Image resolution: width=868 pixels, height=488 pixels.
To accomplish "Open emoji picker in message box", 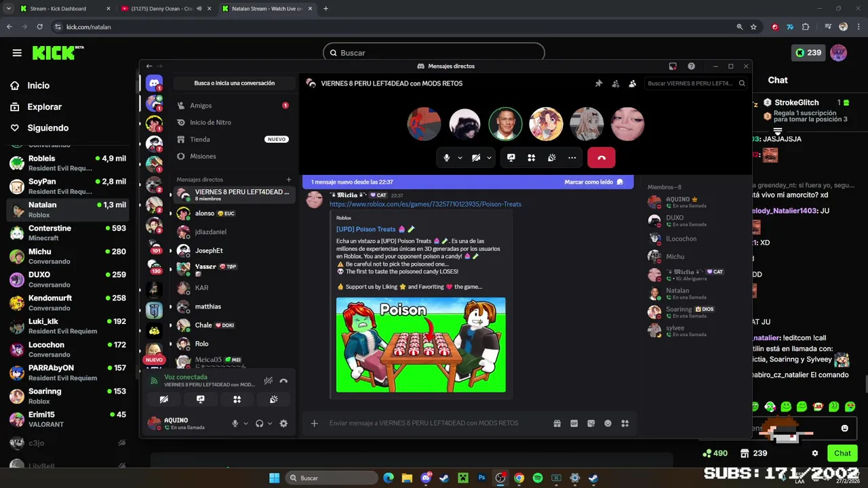I will (x=608, y=424).
